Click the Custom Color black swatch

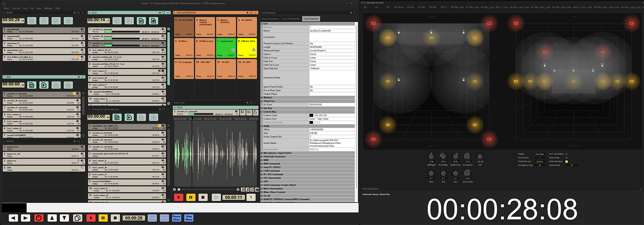tap(311, 115)
